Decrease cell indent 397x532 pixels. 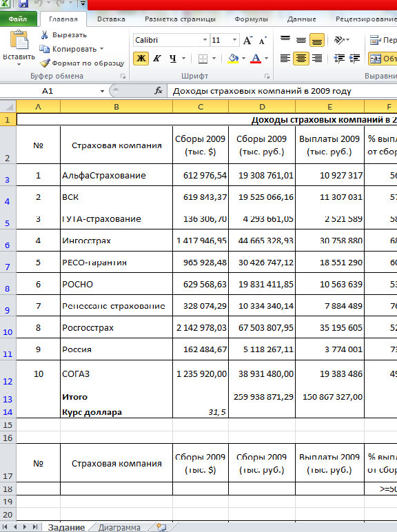pyautogui.click(x=339, y=59)
